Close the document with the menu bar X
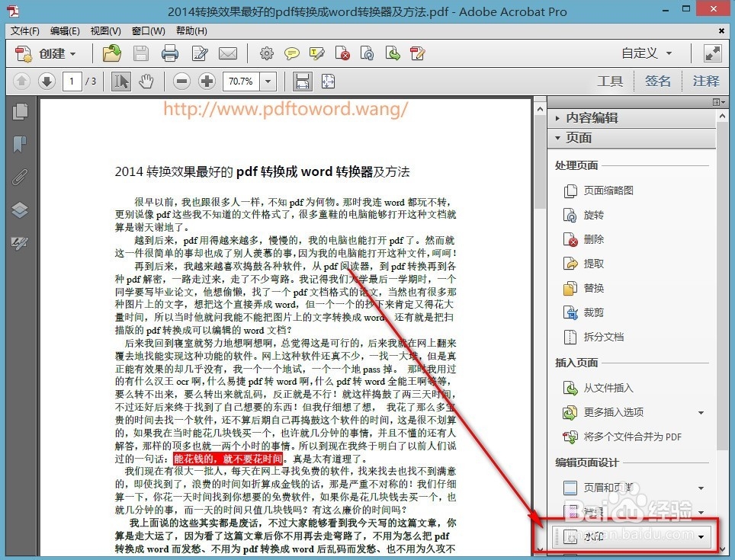This screenshot has height=560, width=735. [721, 31]
